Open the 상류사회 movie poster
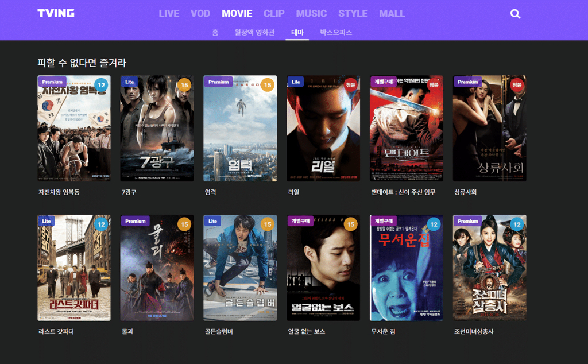588x364 pixels. [490, 128]
